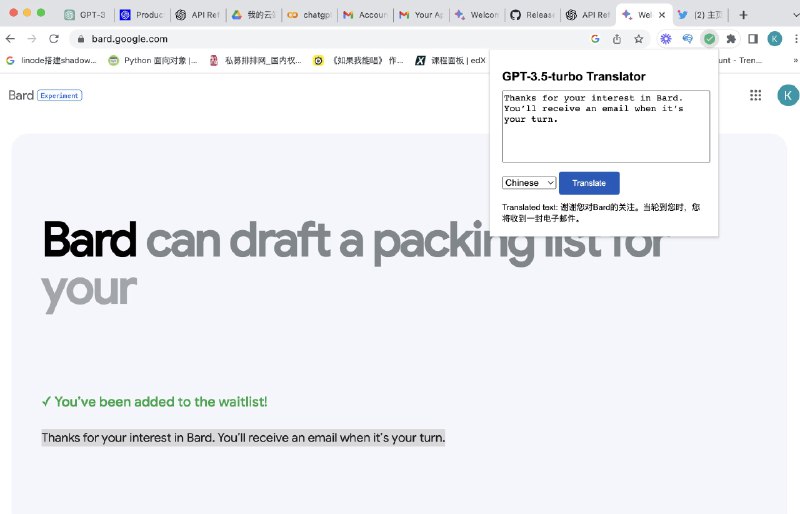Click the Experiment badge
This screenshot has height=514, width=800.
tap(60, 95)
